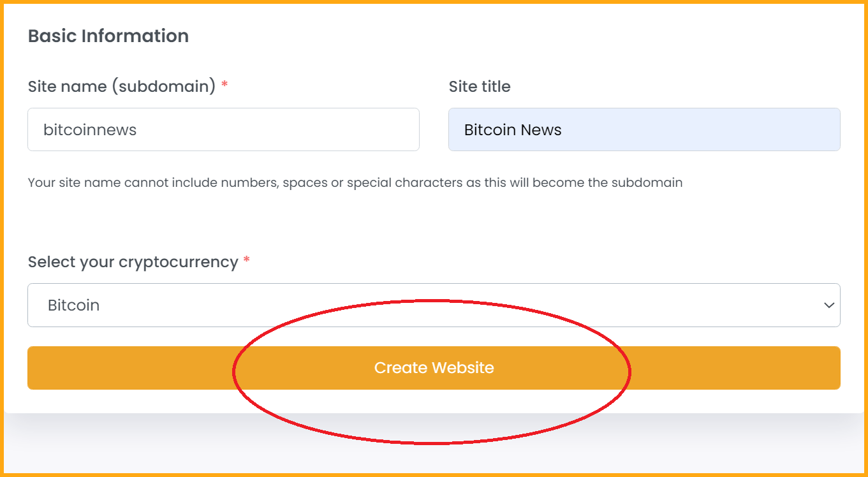The width and height of the screenshot is (868, 477).
Task: Click the Site name (subdomain) label
Action: (122, 86)
